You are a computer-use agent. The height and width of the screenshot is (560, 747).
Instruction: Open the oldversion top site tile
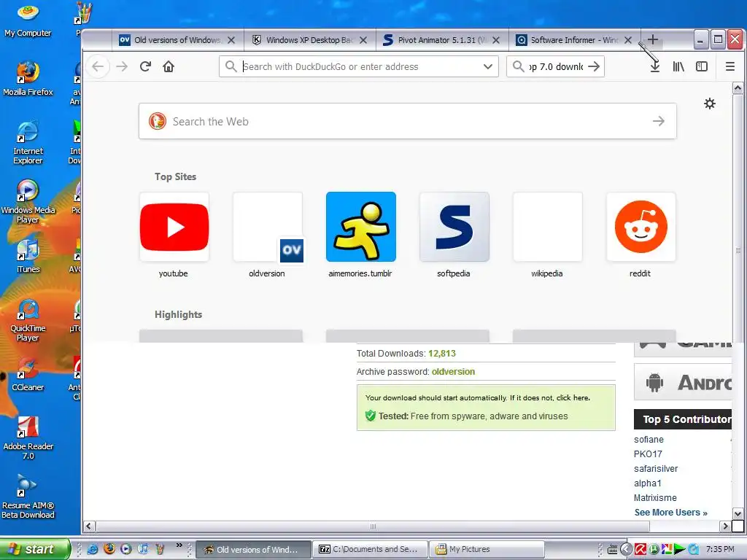point(267,227)
